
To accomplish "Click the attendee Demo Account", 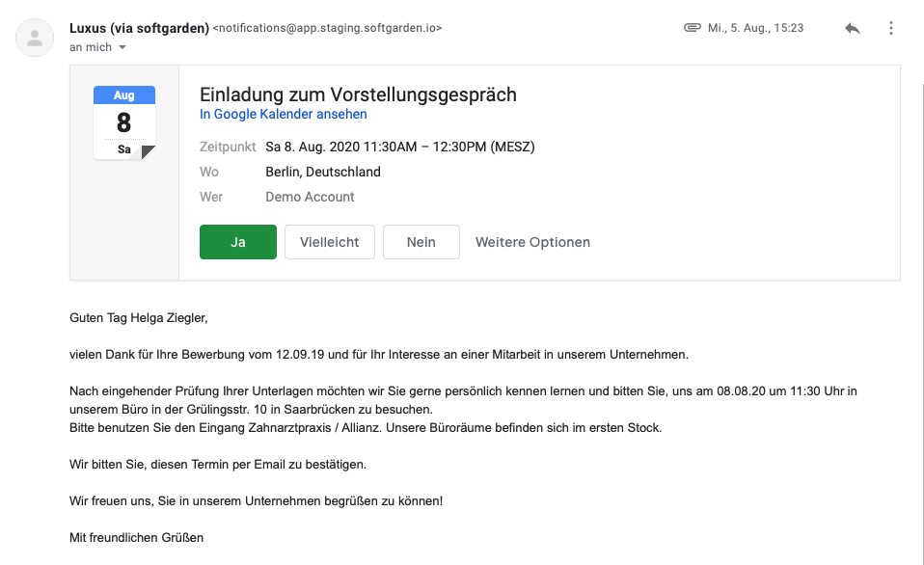I will coord(310,197).
